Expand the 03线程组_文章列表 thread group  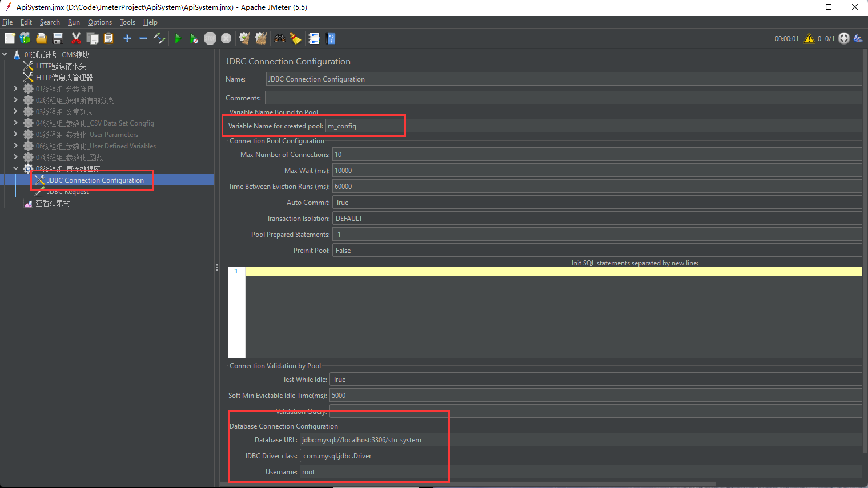click(16, 112)
